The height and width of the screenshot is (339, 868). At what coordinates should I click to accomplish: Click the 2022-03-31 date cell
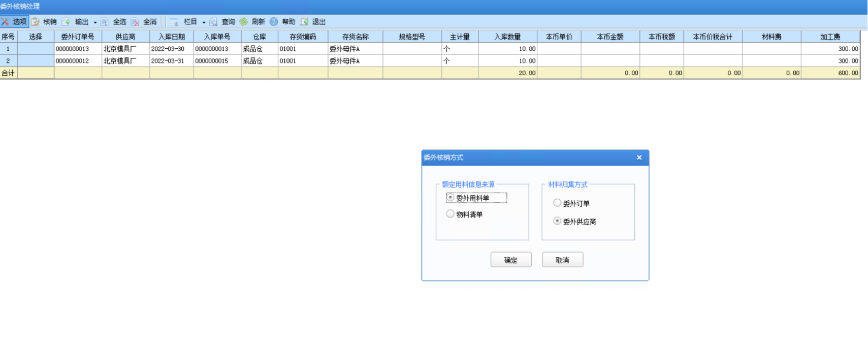pyautogui.click(x=172, y=60)
